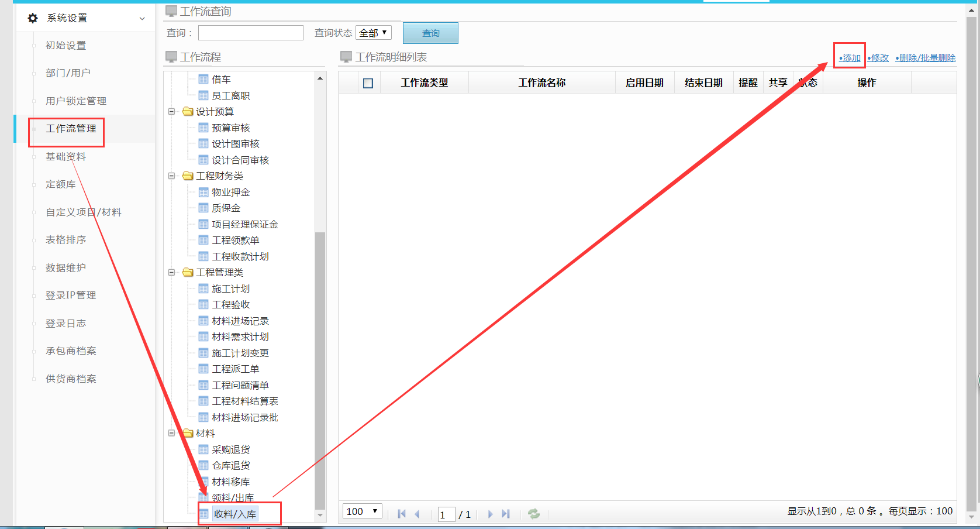Screen dimensions: 980x529
Task: Toggle the select-all checkbox in table header
Action: tap(368, 83)
